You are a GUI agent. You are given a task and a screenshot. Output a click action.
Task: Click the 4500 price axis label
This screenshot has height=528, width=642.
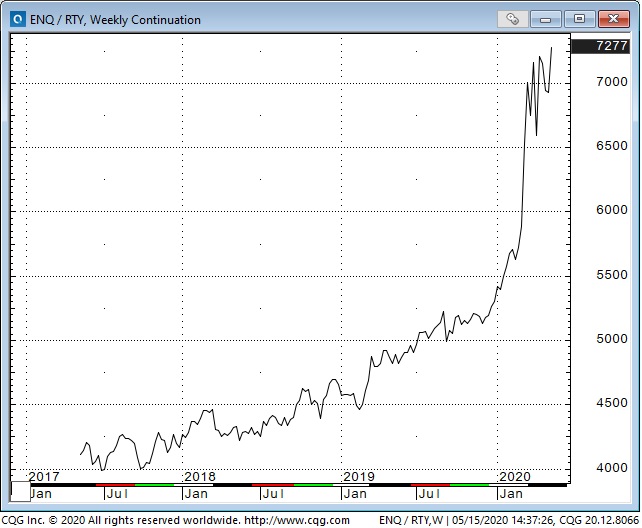(612, 403)
